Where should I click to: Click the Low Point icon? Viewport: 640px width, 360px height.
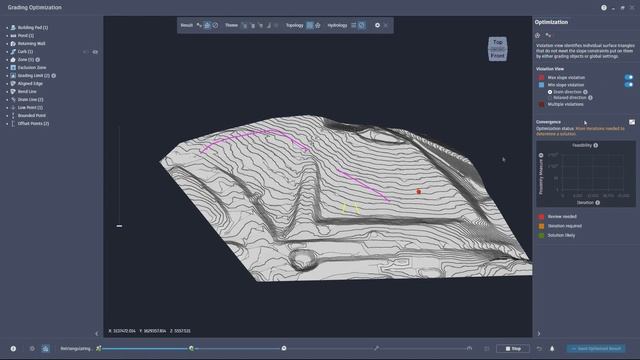pos(13,107)
